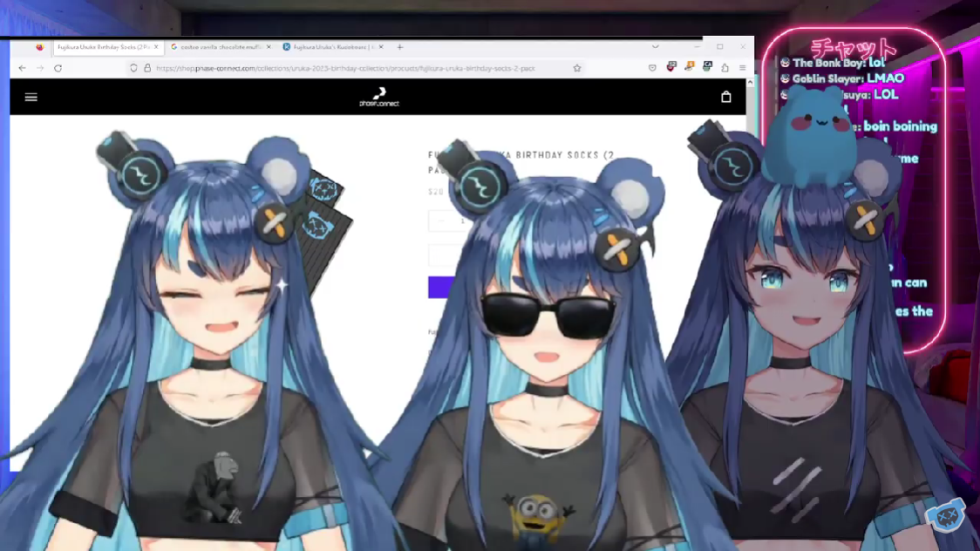This screenshot has height=551, width=980.
Task: Open the Firefox pinned tab icon
Action: pos(39,47)
